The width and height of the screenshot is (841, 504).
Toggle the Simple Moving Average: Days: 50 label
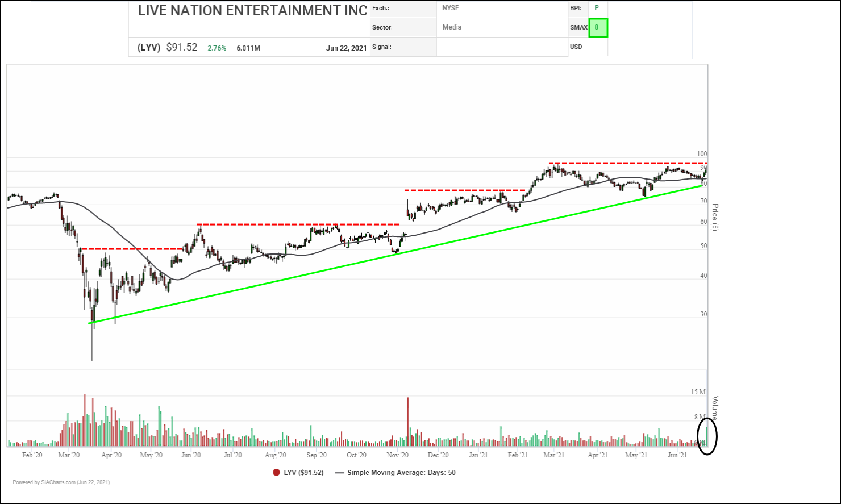click(x=401, y=472)
